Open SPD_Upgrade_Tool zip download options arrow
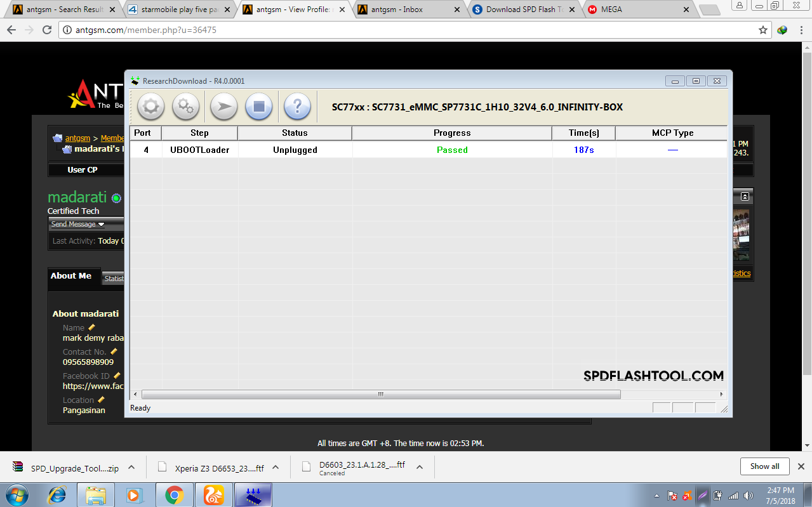The height and width of the screenshot is (507, 812). pyautogui.click(x=131, y=467)
